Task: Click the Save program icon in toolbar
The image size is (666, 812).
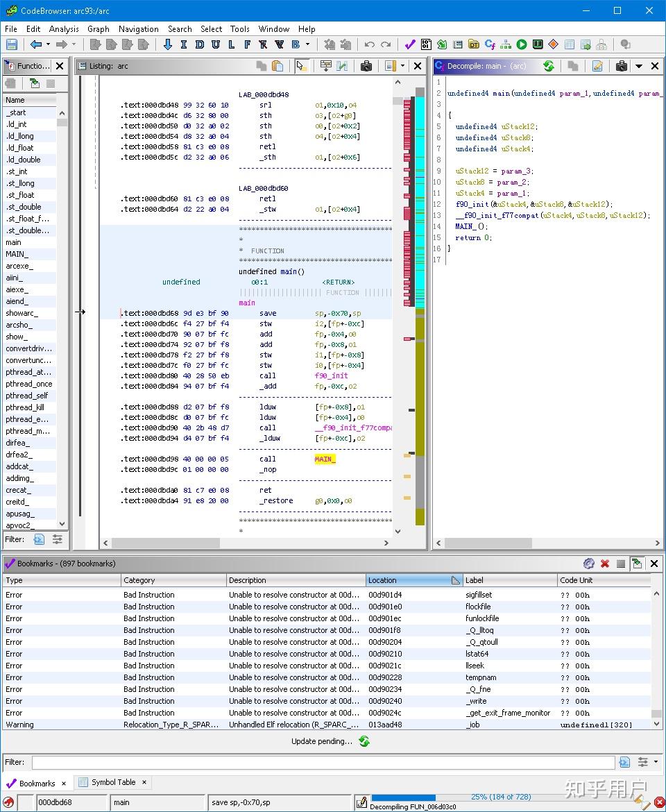Action: [x=12, y=44]
